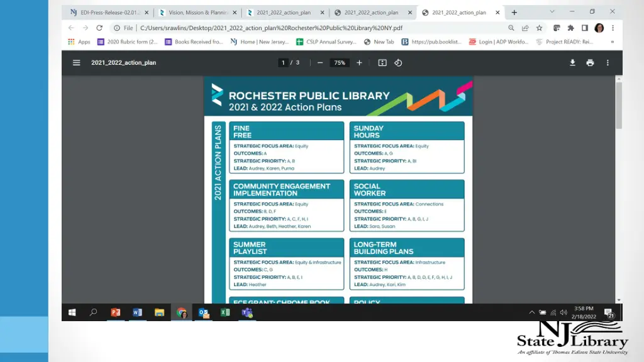Image resolution: width=644 pixels, height=362 pixels.
Task: Open Chrome from the taskbar
Action: (182, 313)
